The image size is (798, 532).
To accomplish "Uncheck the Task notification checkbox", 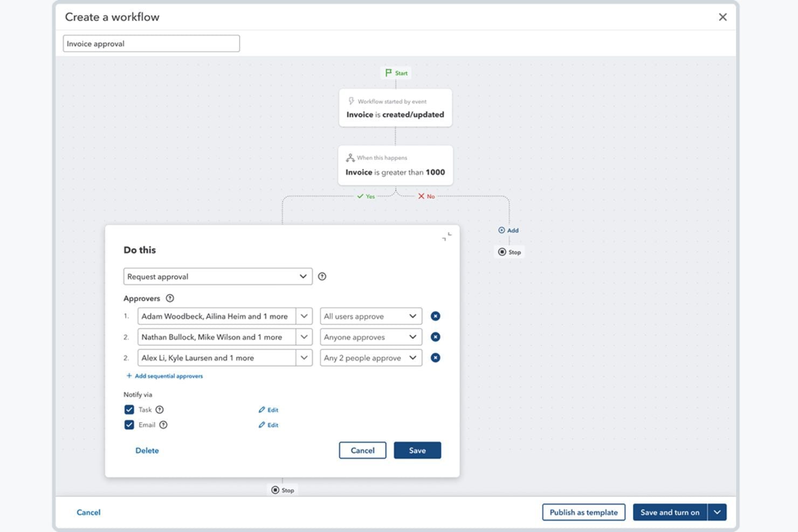I will point(129,409).
